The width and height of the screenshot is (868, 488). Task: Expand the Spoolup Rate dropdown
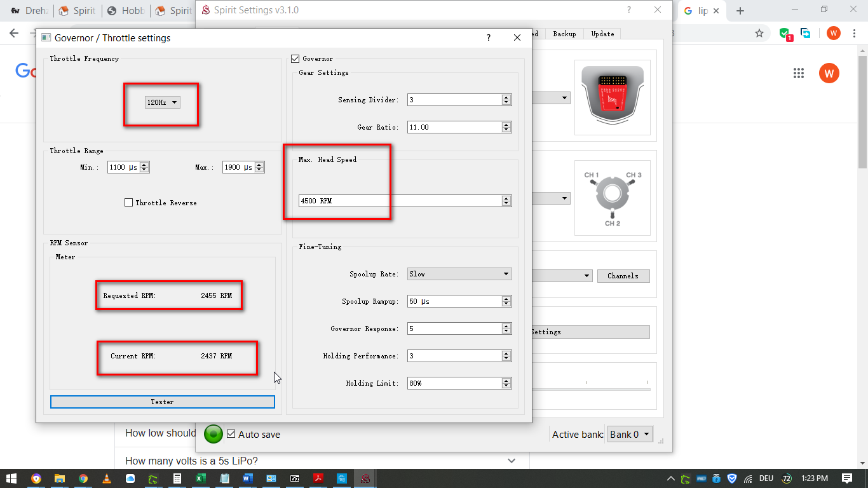tap(459, 274)
